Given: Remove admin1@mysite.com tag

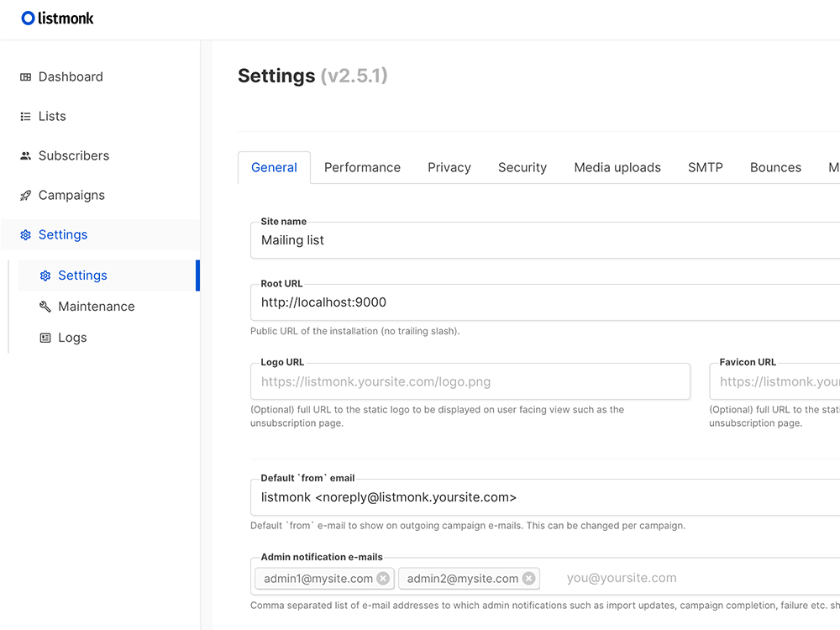Looking at the screenshot, I should pyautogui.click(x=383, y=578).
